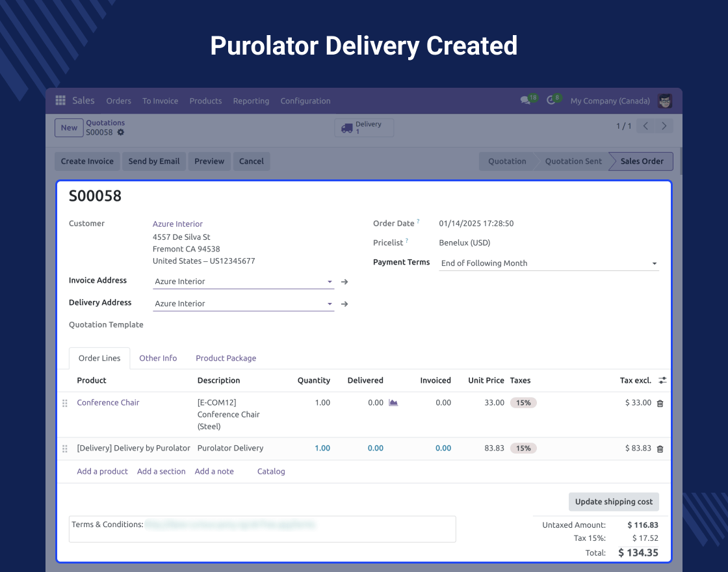Image resolution: width=728 pixels, height=572 pixels.
Task: Click Update shipping cost button
Action: pos(614,501)
